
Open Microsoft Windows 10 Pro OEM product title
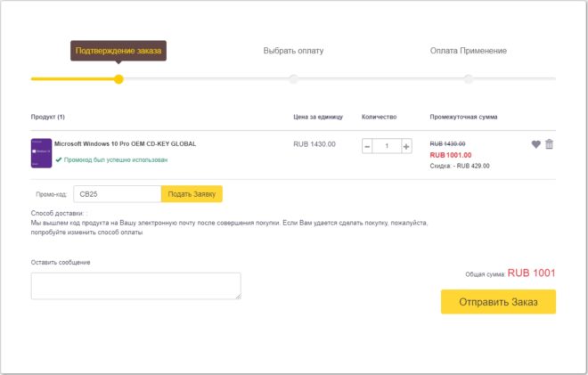pos(126,144)
